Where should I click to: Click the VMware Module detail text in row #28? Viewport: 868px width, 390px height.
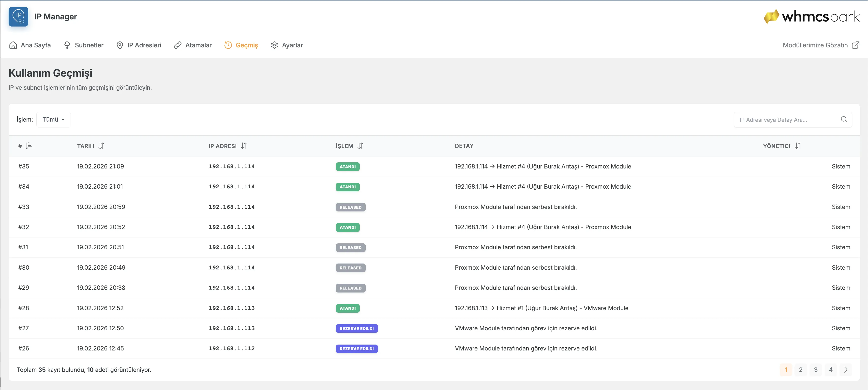pos(541,308)
